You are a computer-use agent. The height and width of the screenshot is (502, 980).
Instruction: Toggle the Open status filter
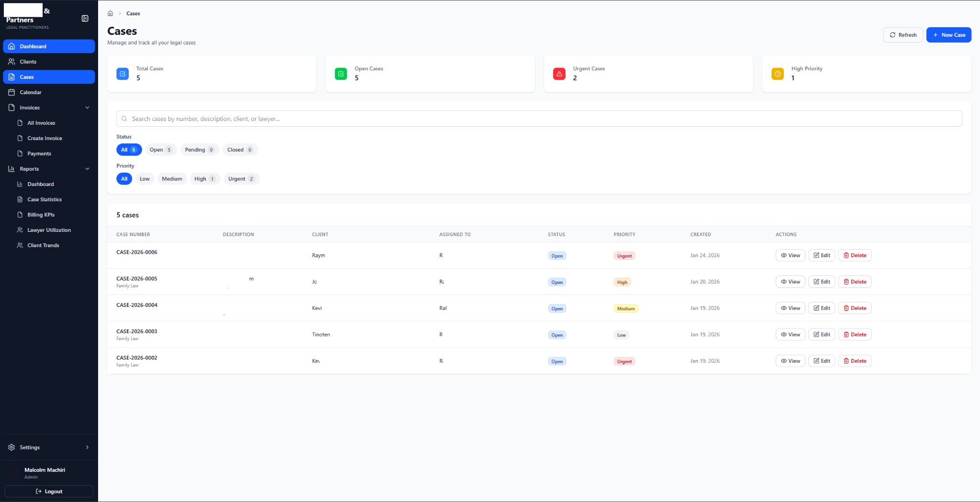pyautogui.click(x=160, y=150)
